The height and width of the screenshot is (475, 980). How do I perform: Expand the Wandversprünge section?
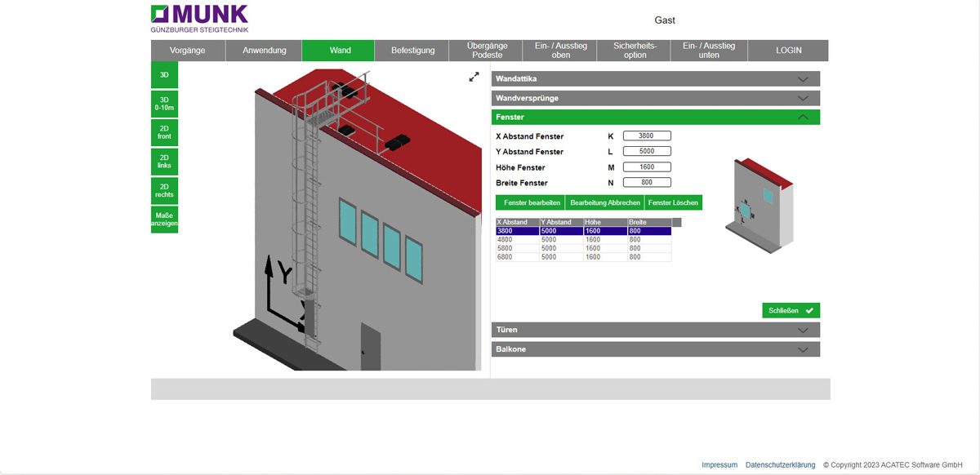pyautogui.click(x=655, y=98)
